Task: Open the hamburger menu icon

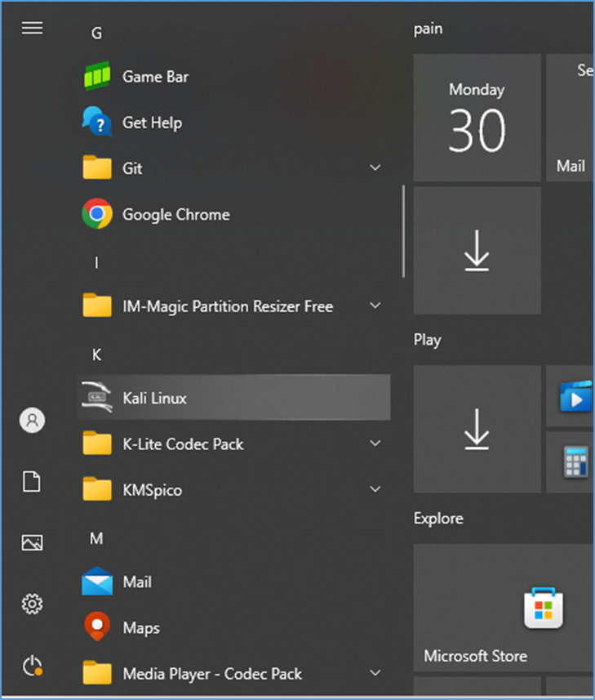Action: point(32,28)
